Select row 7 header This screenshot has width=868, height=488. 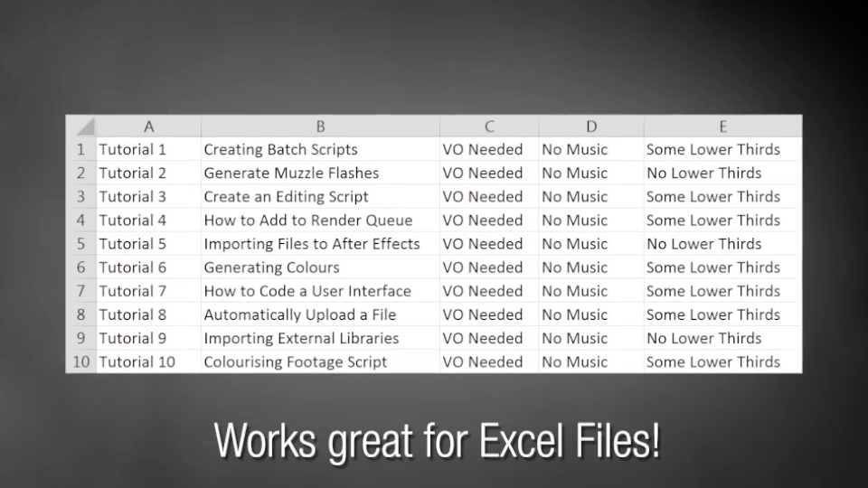(x=80, y=291)
